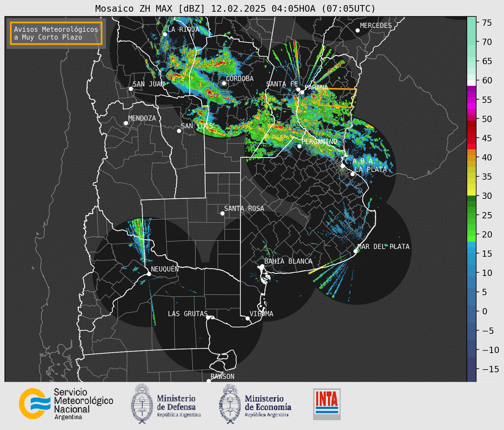Image resolution: width=504 pixels, height=430 pixels.
Task: Click the 25 dBZ green band on scale
Action: point(471,215)
